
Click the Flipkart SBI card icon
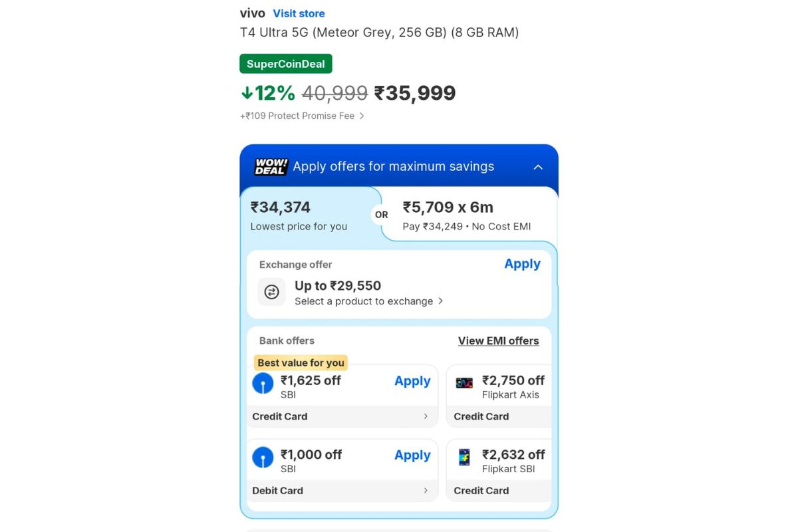pos(464,457)
